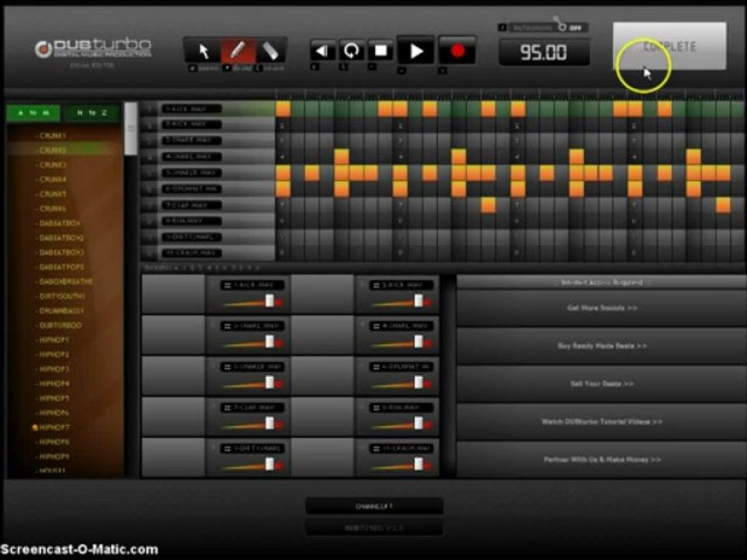Screen dimensions: 747x560
Task: Click the 1-KICK.WAV volume slider handle
Action: (x=270, y=300)
